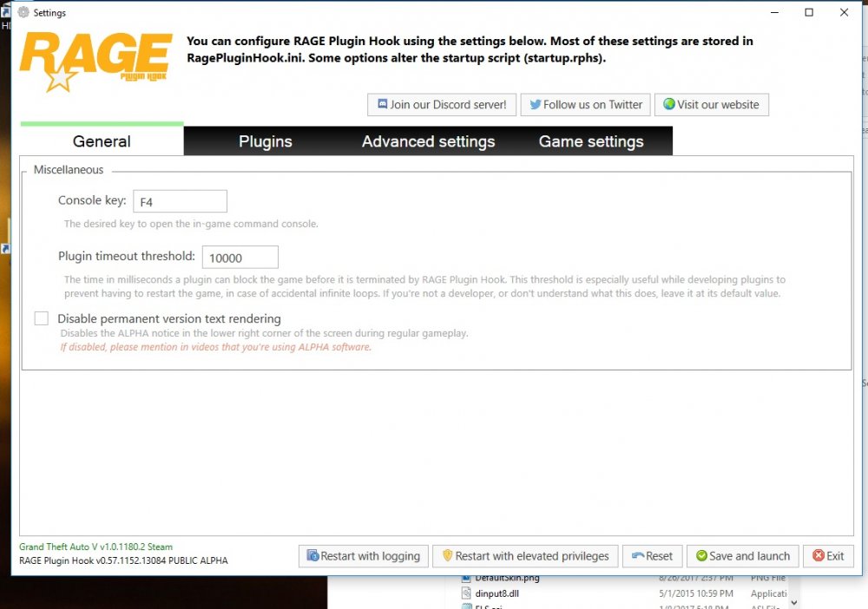Click the undo arrow icon on Reset
Image resolution: width=868 pixels, height=609 pixels.
638,555
